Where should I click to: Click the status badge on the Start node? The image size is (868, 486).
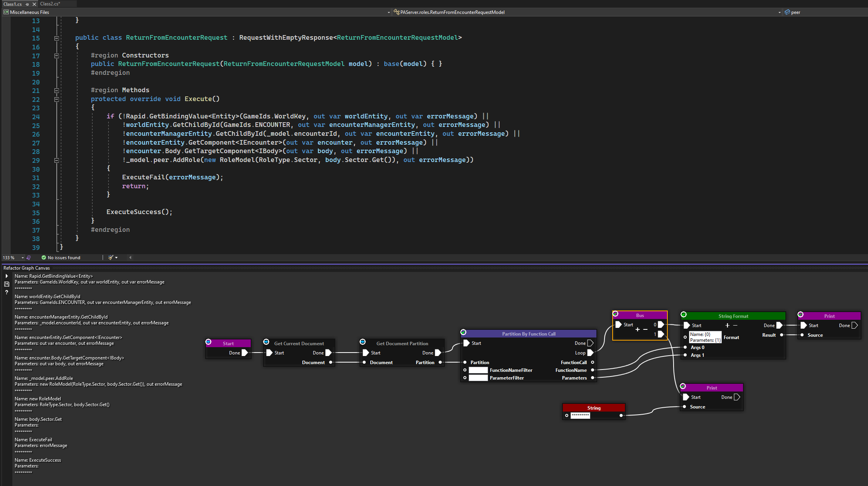click(x=208, y=342)
